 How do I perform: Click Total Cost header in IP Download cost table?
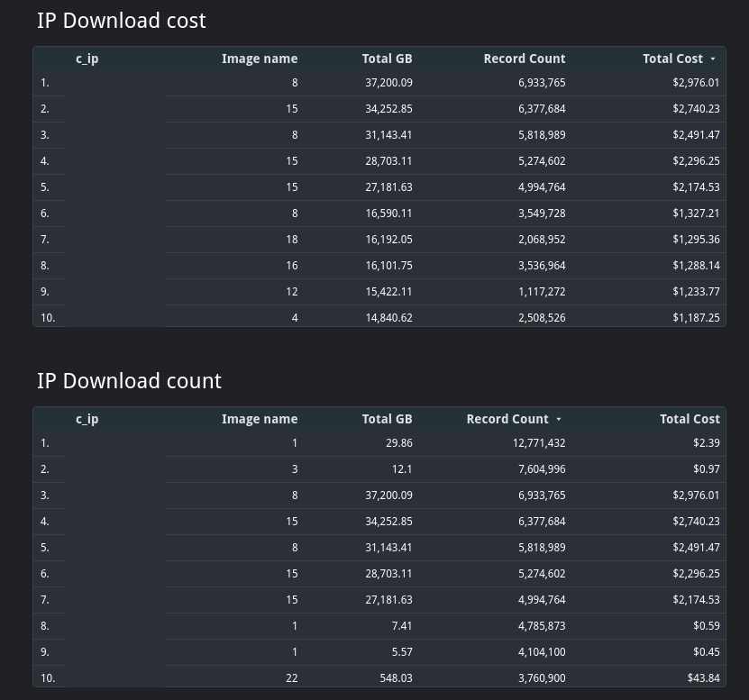(672, 59)
